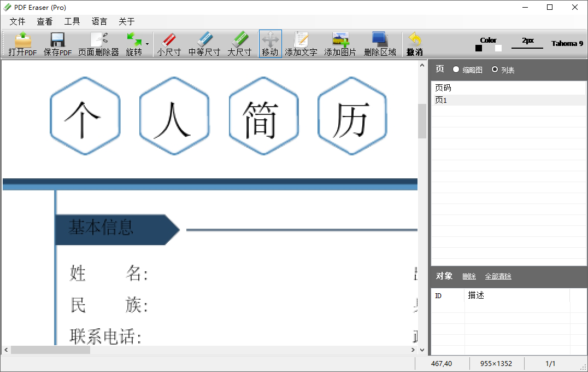The height and width of the screenshot is (372, 588).
Task: Click the 全部清除 link
Action: (x=498, y=276)
